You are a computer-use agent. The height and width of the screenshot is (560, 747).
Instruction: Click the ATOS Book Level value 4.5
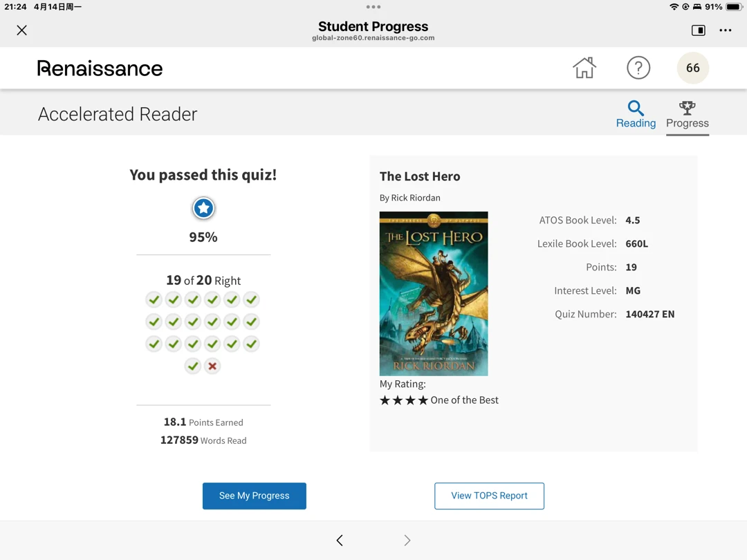[633, 221]
